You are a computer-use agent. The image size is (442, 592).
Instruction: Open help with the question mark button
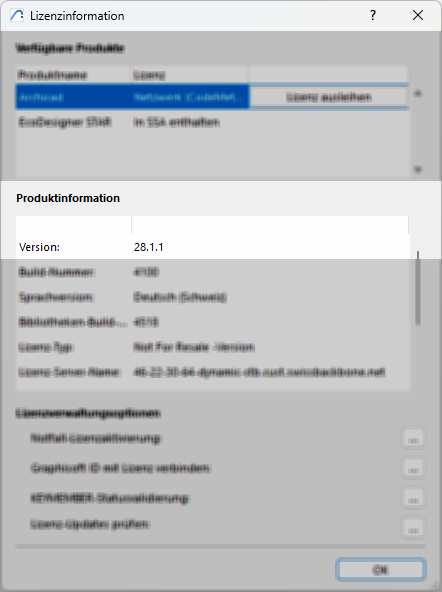click(373, 15)
